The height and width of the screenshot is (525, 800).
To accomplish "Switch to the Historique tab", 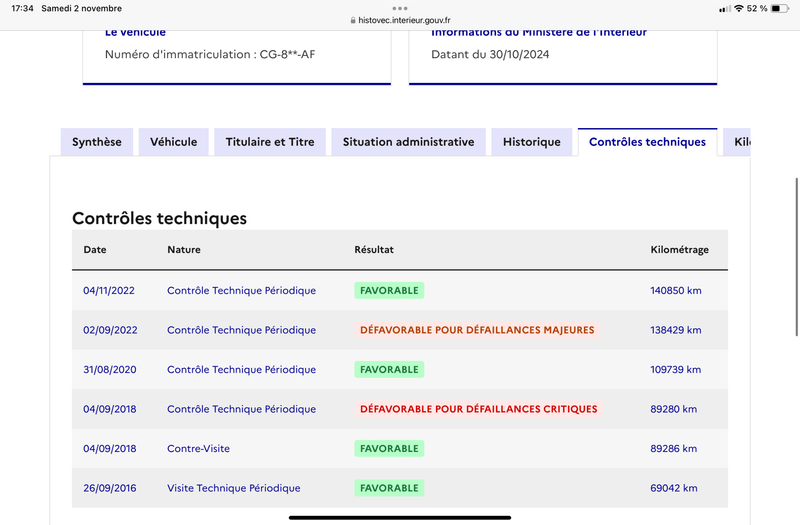I will tap(532, 142).
